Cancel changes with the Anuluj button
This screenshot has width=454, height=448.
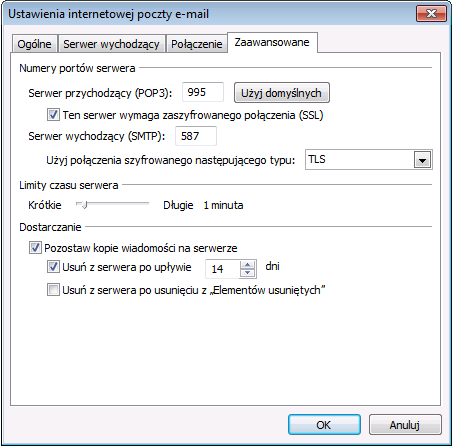tap(405, 425)
